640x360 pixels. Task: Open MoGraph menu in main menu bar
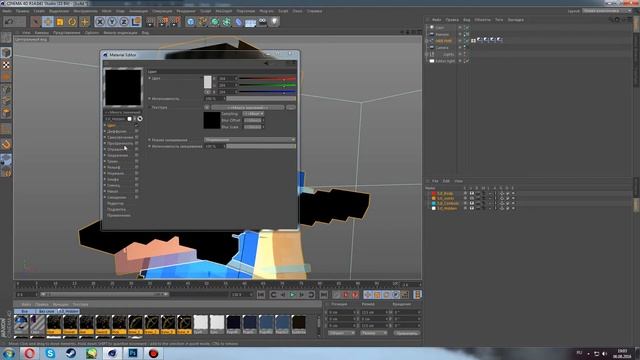223,11
